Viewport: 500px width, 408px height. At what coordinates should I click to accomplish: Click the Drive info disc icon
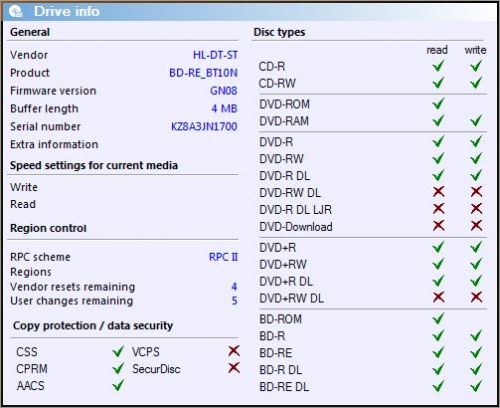pyautogui.click(x=16, y=12)
